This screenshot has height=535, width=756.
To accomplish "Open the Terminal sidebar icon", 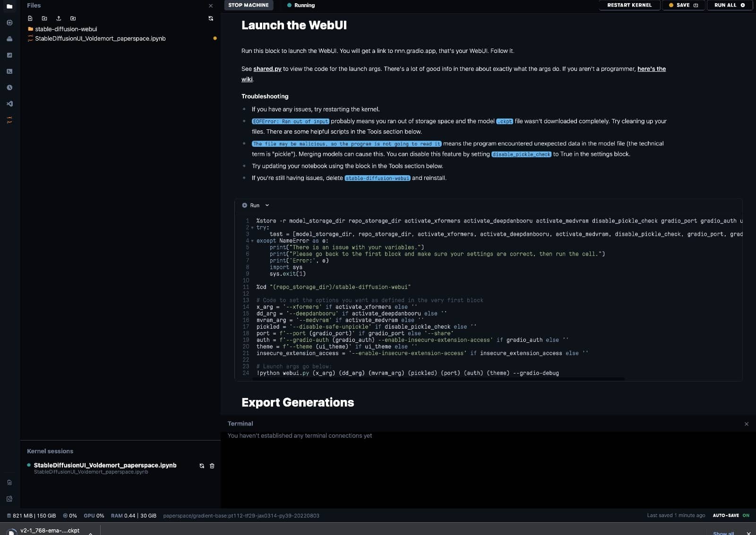I will point(9,71).
